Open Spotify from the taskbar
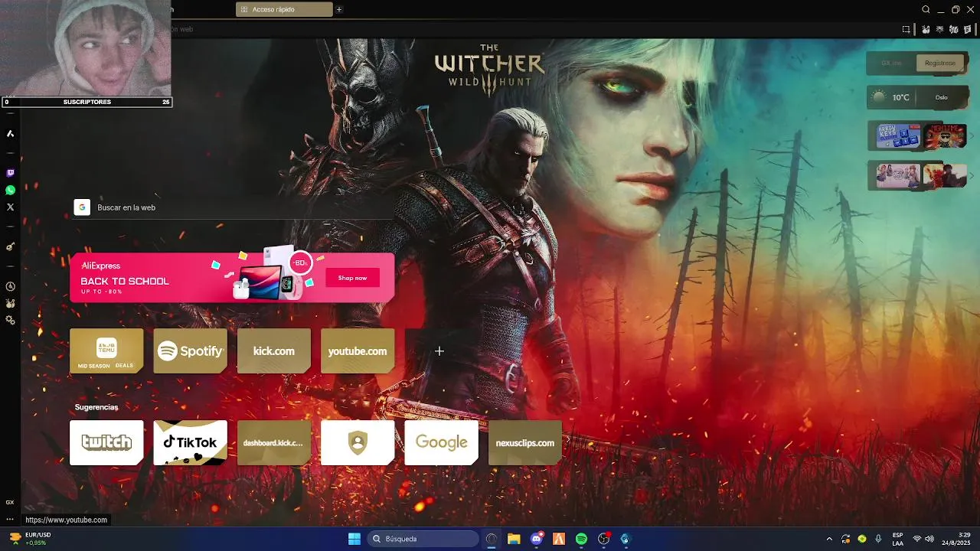 (581, 539)
